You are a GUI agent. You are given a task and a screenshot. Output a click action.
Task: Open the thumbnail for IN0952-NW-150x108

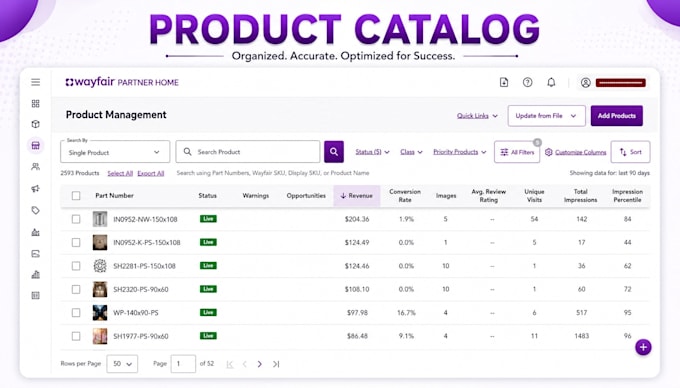tap(100, 219)
